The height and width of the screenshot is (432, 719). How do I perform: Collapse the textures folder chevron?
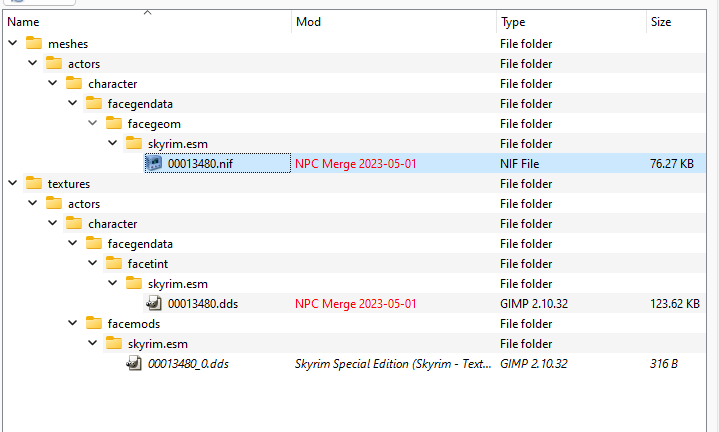click(13, 183)
